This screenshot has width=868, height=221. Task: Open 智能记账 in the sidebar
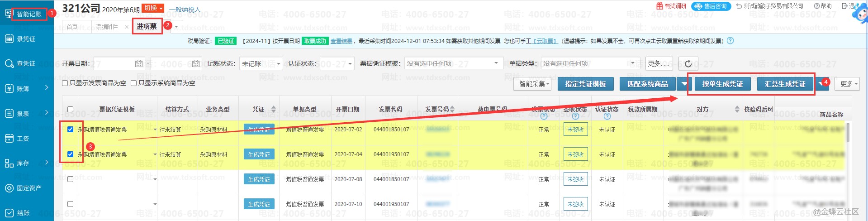[24, 14]
